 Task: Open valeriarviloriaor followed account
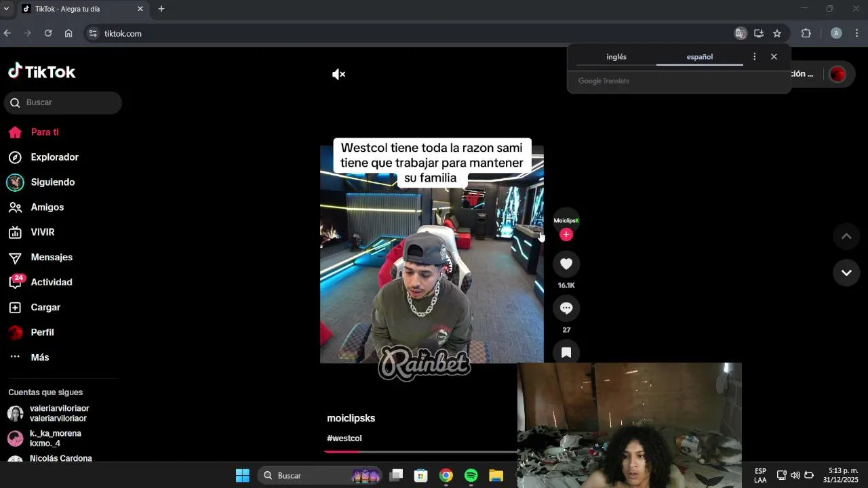(60, 413)
